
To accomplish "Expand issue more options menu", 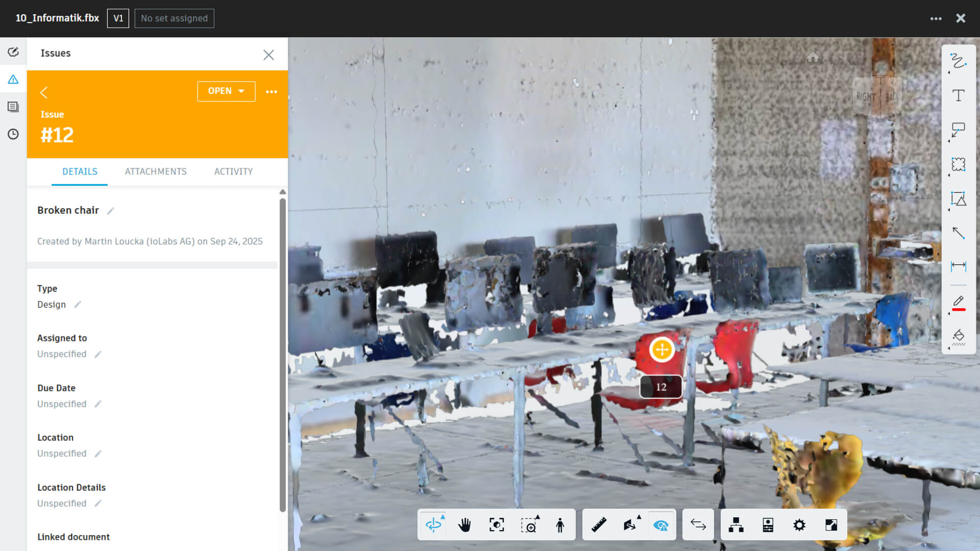I will click(x=272, y=92).
